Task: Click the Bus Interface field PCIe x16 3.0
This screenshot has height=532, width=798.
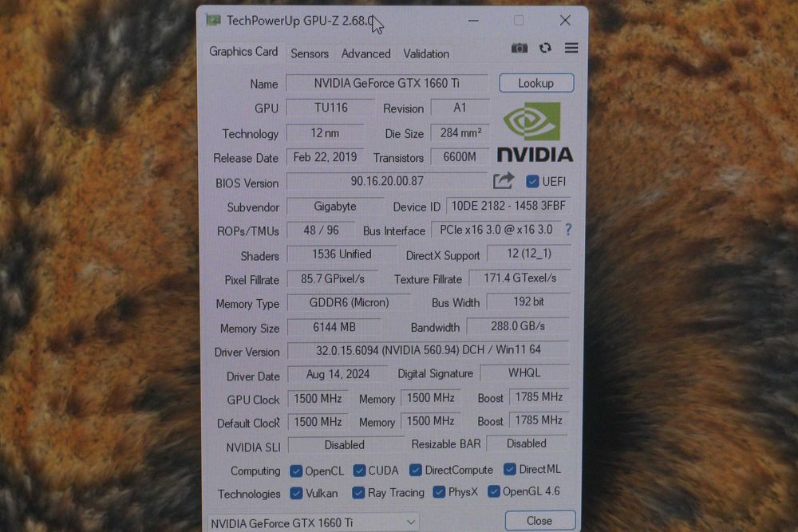Action: (496, 230)
